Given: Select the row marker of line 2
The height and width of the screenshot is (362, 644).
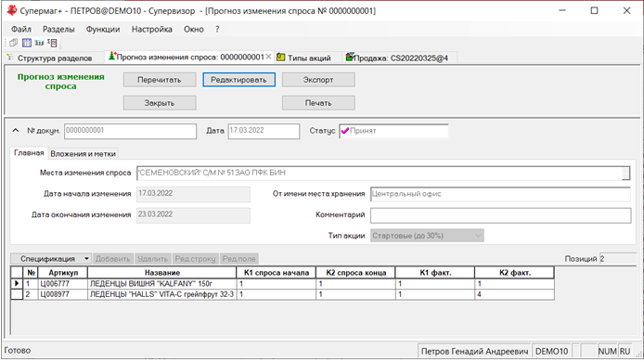Looking at the screenshot, I should [x=17, y=294].
